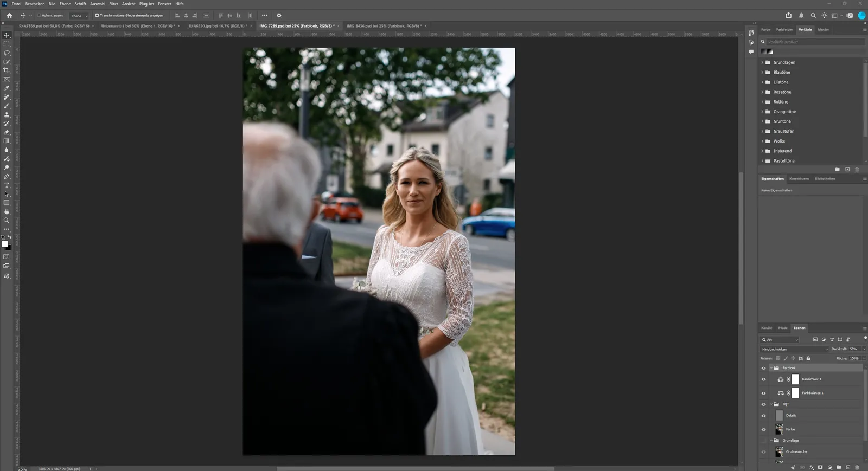Expand the Blautöne gradient folder
868x471 pixels.
click(762, 73)
